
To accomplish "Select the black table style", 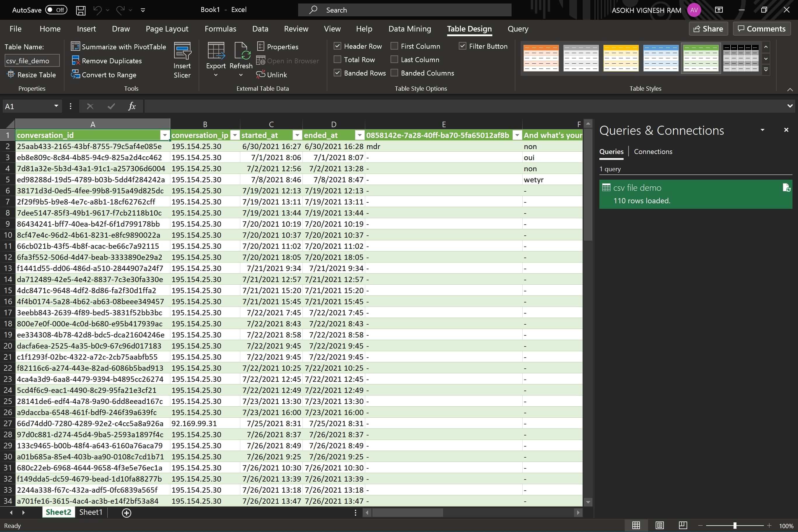I will (x=741, y=58).
